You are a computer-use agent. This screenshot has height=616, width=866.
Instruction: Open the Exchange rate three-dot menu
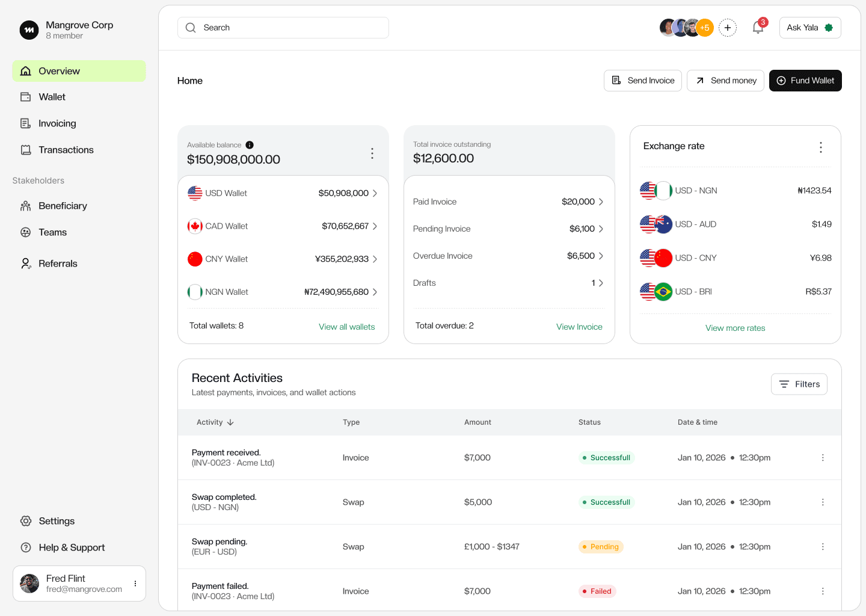coord(821,147)
